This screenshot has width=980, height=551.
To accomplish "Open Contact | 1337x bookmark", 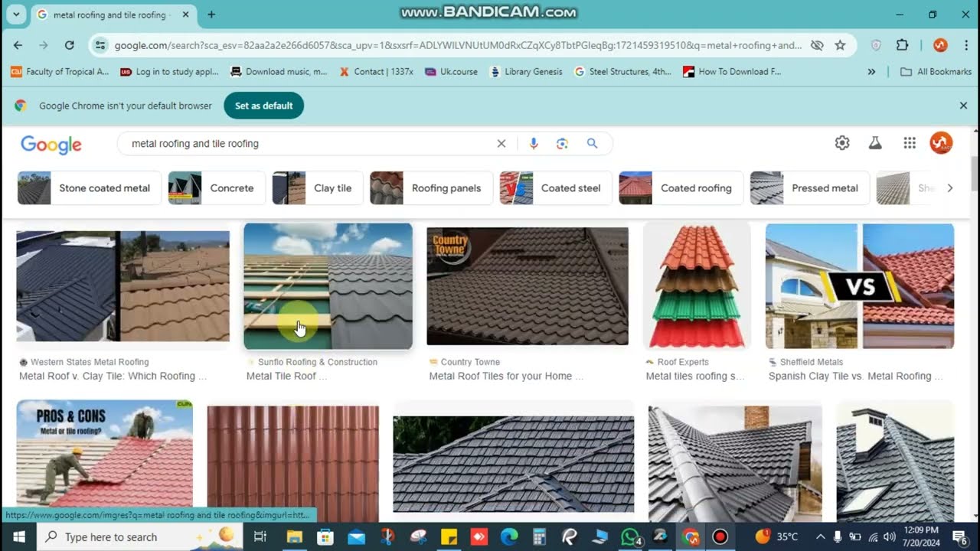I will (x=376, y=72).
